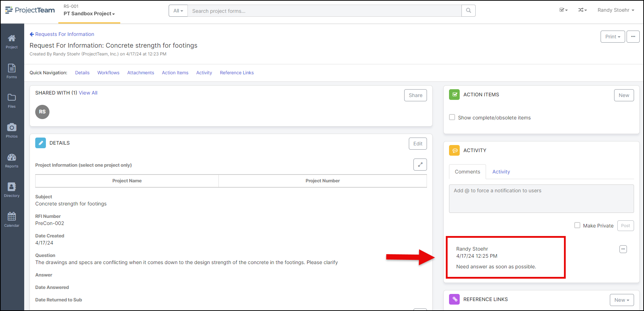Viewport: 644px width, 311px height.
Task: Open the Files folder icon
Action: click(12, 101)
